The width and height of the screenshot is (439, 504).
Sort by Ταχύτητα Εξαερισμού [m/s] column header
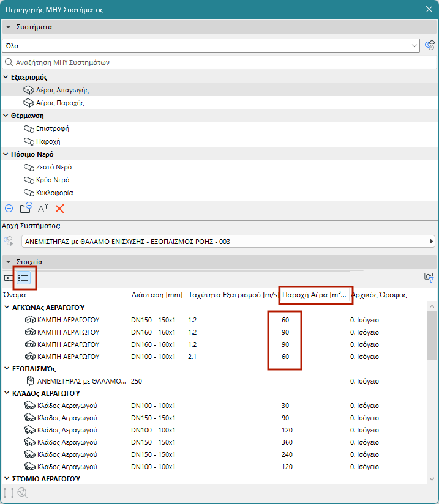pos(233,295)
